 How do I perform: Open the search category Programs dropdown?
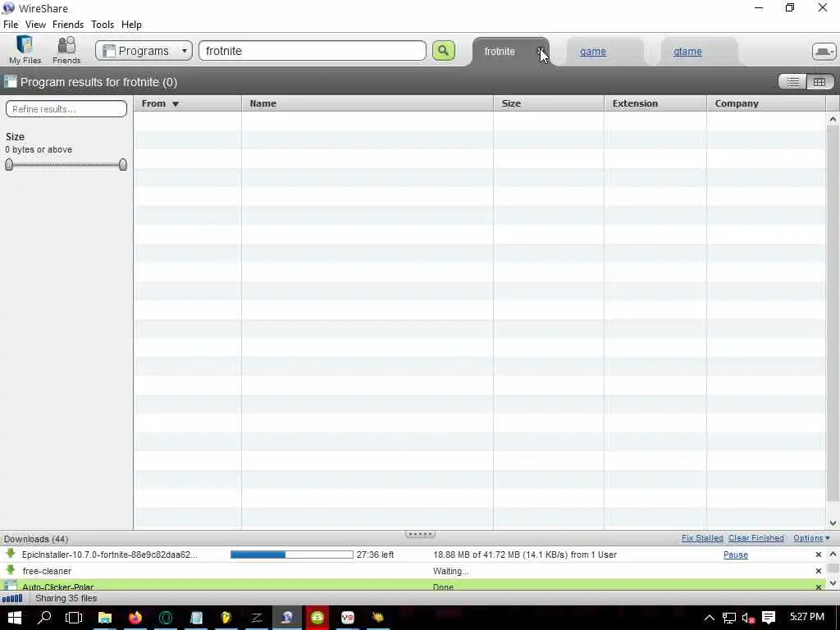(x=144, y=51)
